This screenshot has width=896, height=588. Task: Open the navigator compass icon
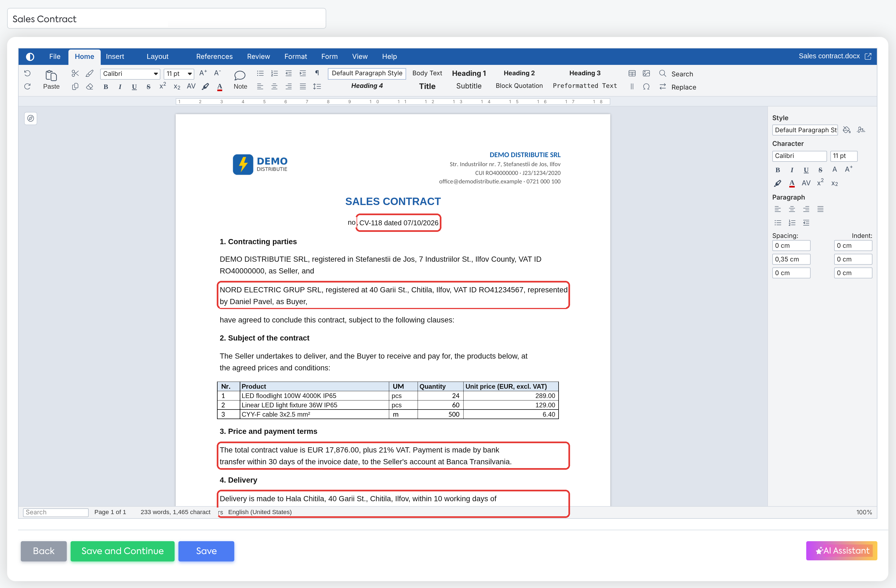coord(30,118)
